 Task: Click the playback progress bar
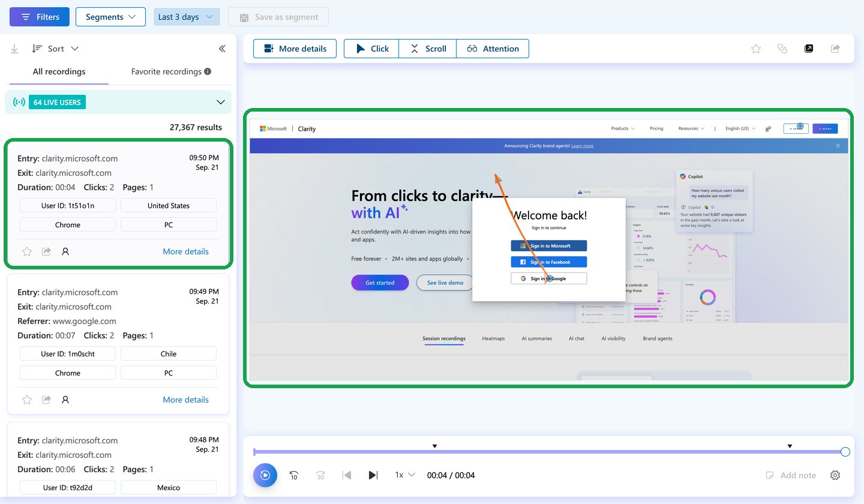549,452
